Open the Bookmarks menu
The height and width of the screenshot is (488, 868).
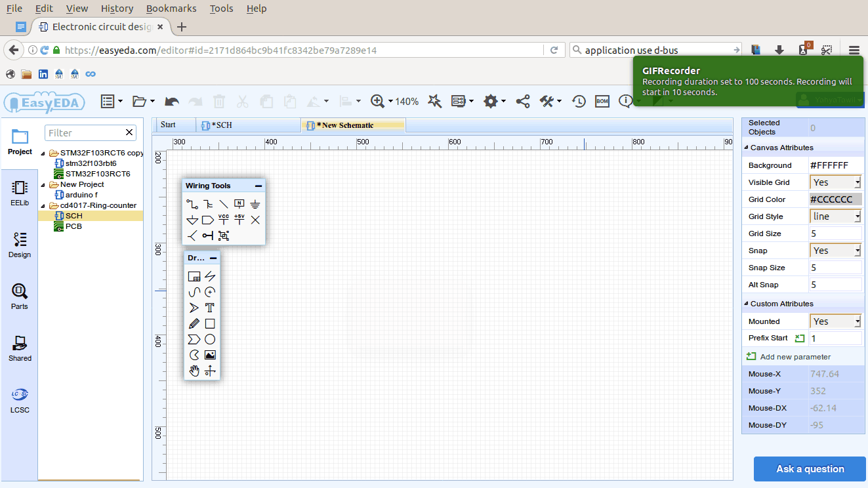(171, 9)
